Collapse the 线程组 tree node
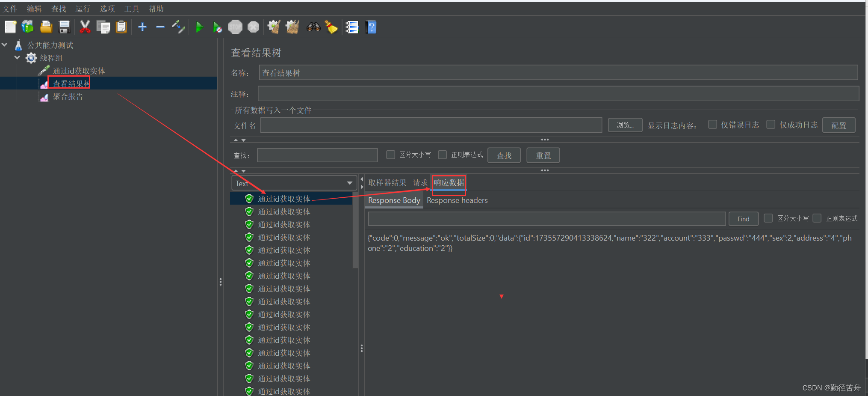Viewport: 868px width, 396px height. (17, 57)
